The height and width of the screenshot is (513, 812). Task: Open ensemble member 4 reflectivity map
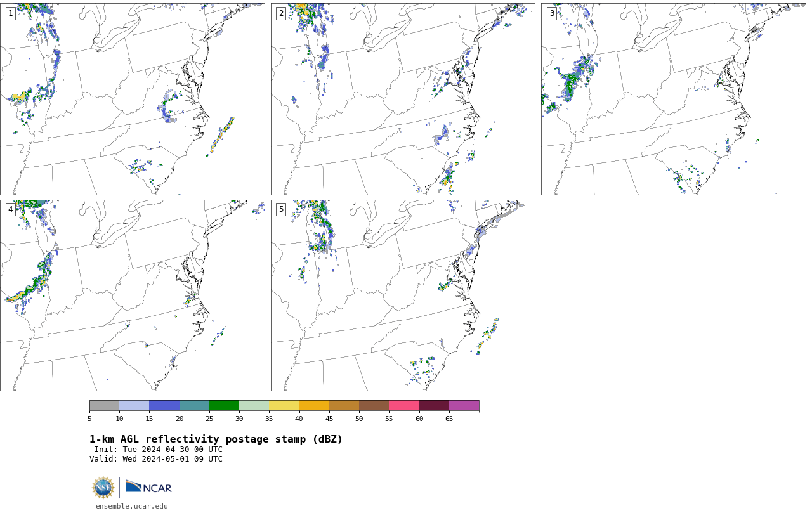point(132,295)
